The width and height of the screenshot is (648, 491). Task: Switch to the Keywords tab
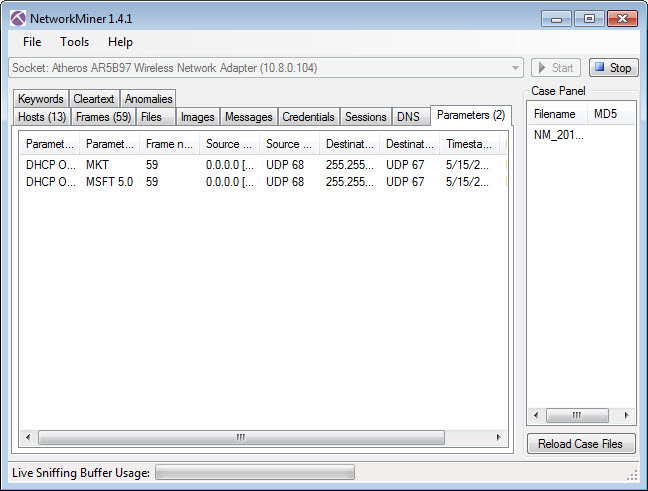pyautogui.click(x=40, y=99)
